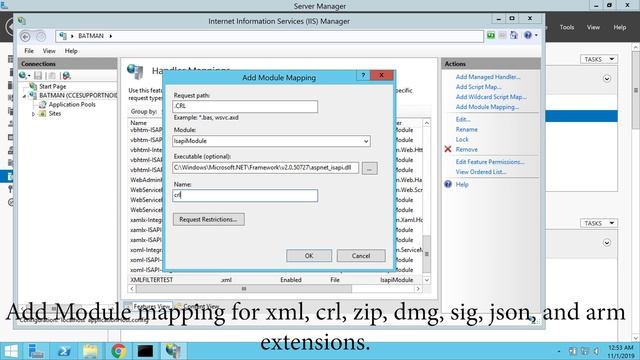Close the Add Module Mapping dialog
640x360 pixels.
tap(382, 76)
